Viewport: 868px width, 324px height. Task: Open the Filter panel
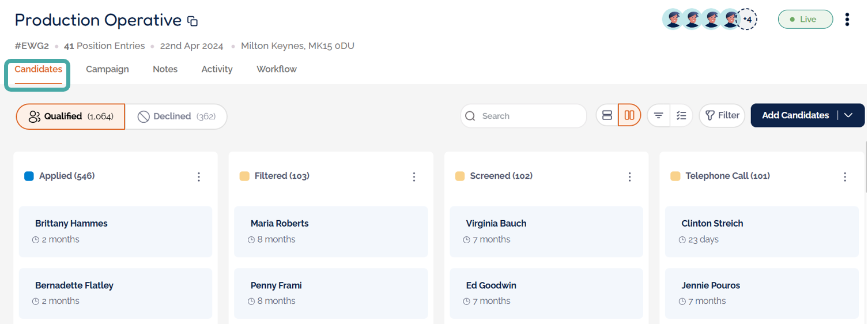coord(722,115)
